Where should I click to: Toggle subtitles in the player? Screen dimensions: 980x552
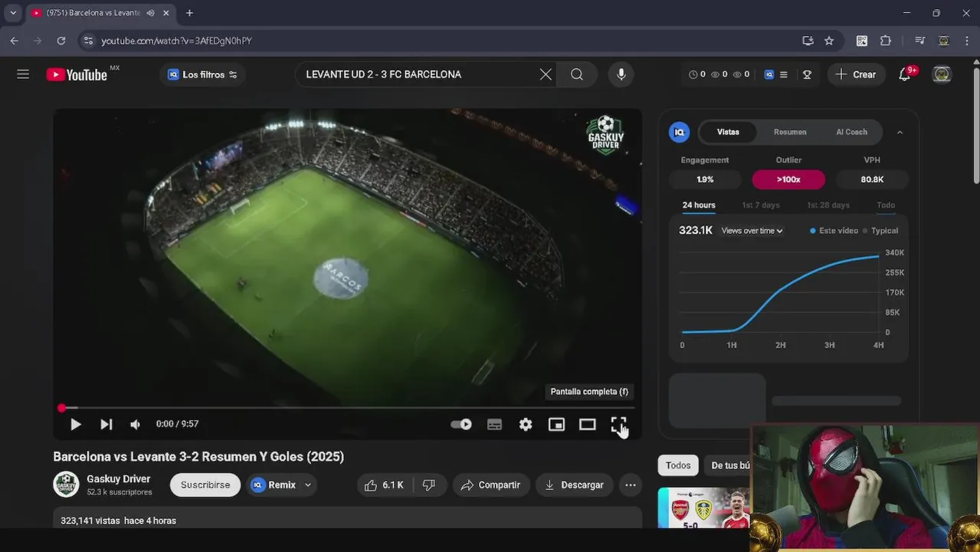[495, 424]
